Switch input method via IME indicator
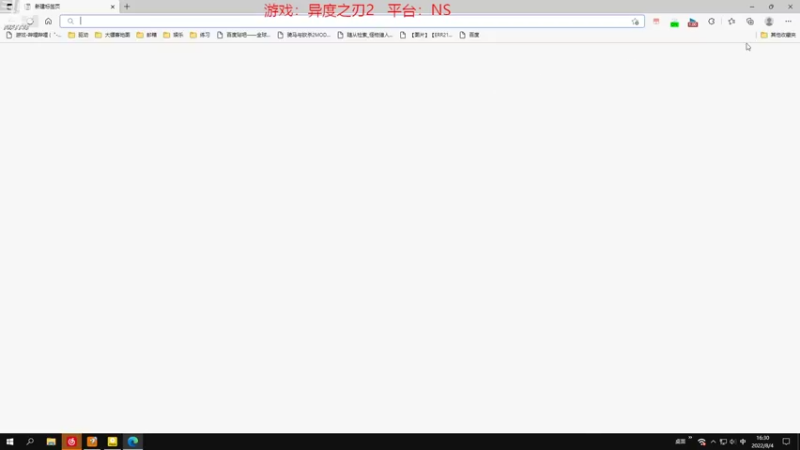 pos(743,442)
